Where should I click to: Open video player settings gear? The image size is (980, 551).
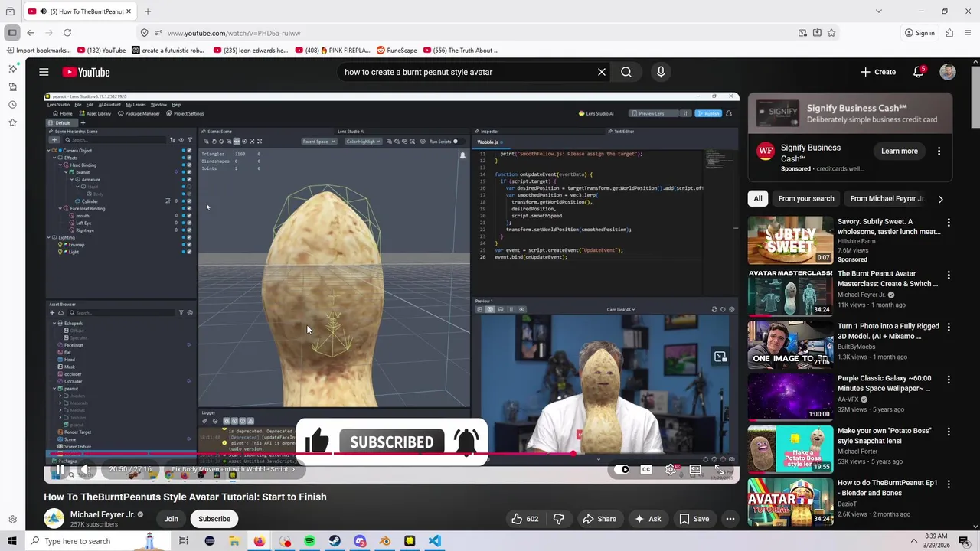click(x=671, y=470)
